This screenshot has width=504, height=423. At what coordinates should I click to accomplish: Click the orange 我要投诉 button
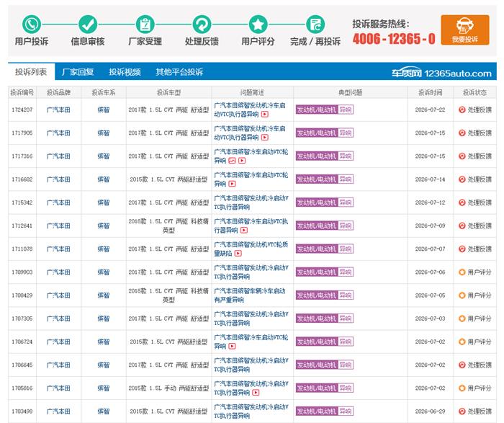pyautogui.click(x=465, y=30)
